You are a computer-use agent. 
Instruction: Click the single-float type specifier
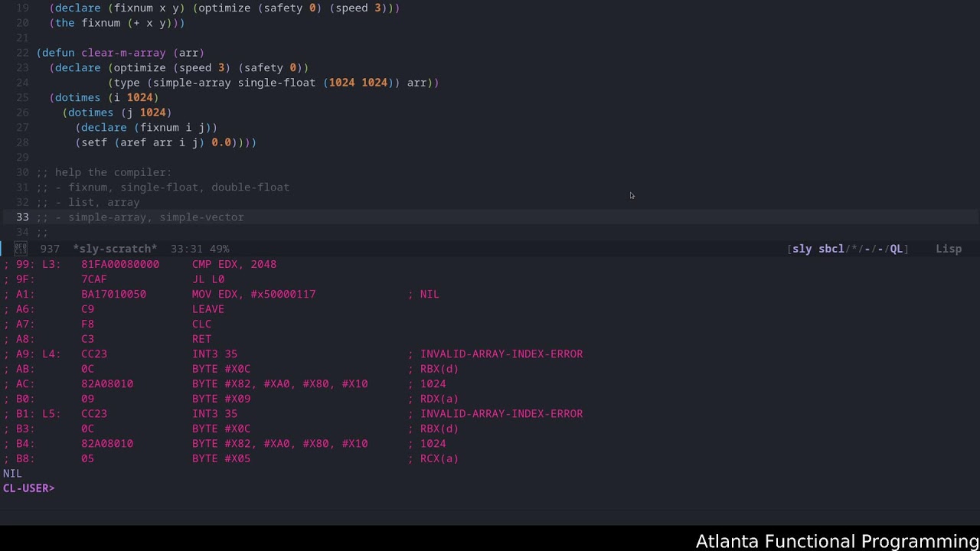[x=276, y=83]
